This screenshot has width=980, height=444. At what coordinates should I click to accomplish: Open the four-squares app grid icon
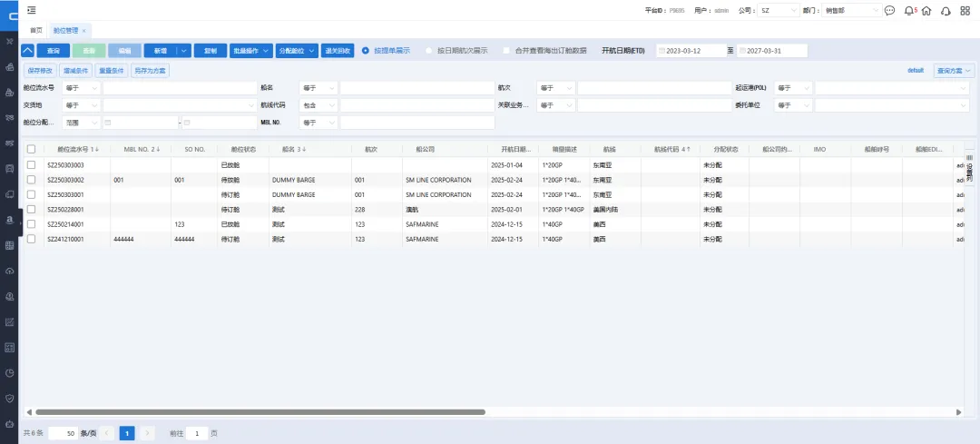[965, 11]
